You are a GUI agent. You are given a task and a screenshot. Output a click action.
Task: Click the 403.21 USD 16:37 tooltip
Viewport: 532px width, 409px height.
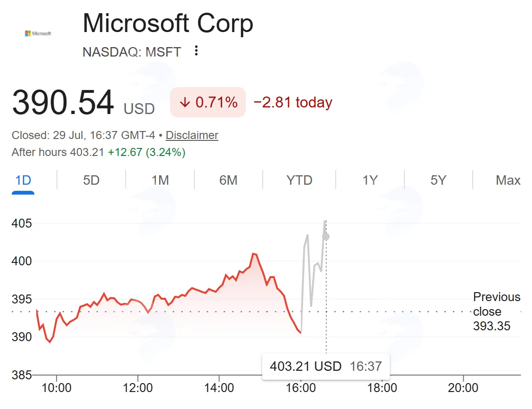pos(326,366)
